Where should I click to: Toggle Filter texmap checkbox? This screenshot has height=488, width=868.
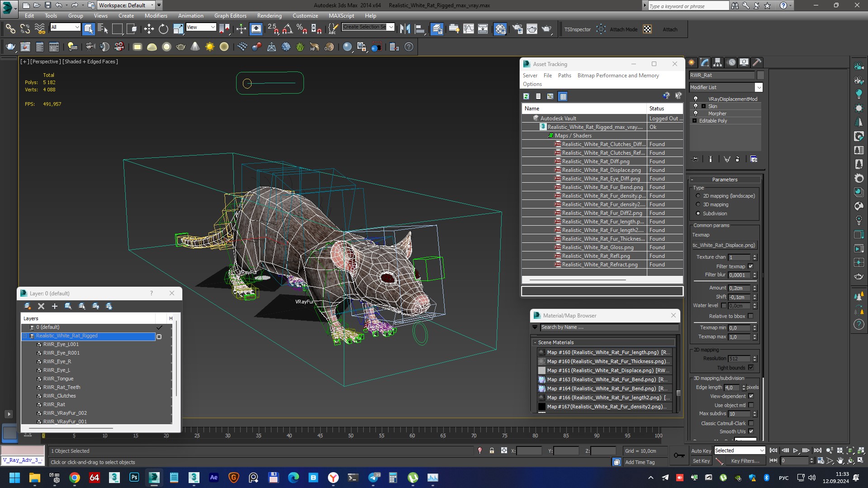(x=750, y=266)
